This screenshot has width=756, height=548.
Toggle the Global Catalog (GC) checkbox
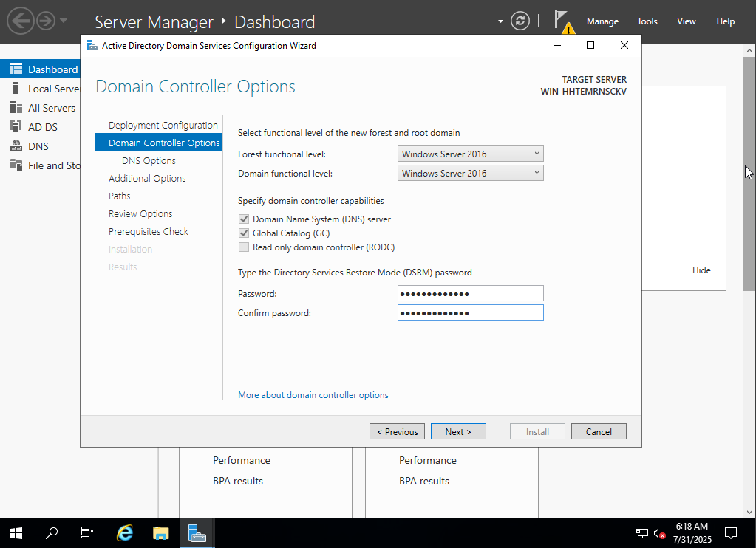click(x=244, y=233)
